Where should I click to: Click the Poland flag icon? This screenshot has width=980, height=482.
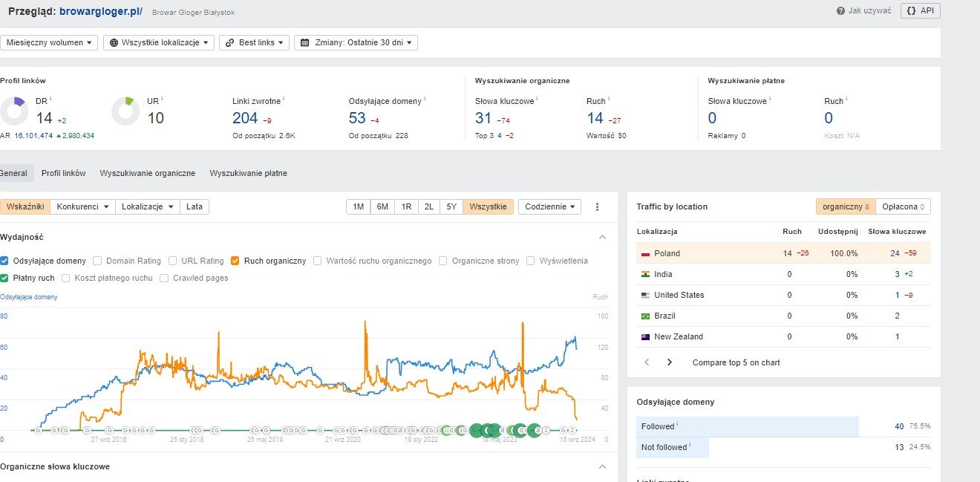click(645, 253)
